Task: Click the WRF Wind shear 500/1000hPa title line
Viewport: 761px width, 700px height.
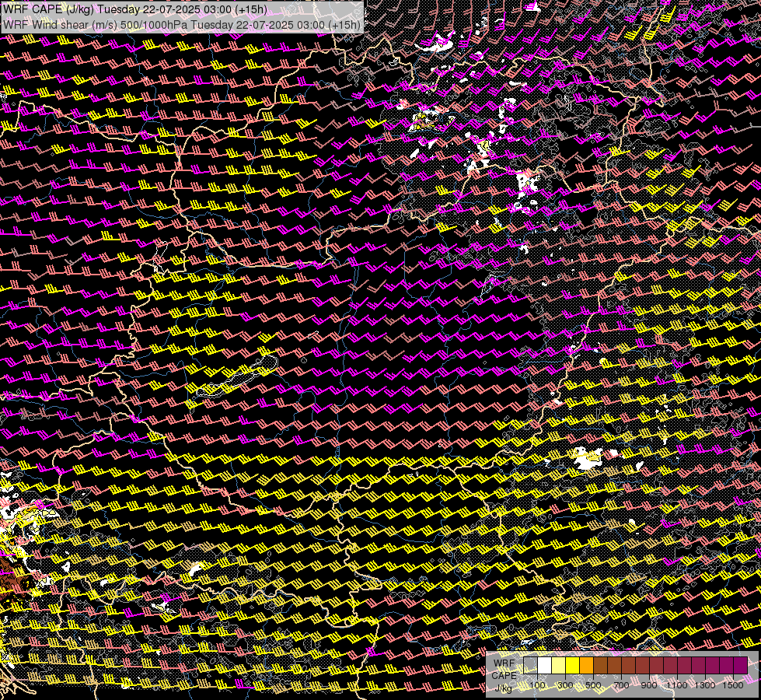Action: click(x=182, y=25)
